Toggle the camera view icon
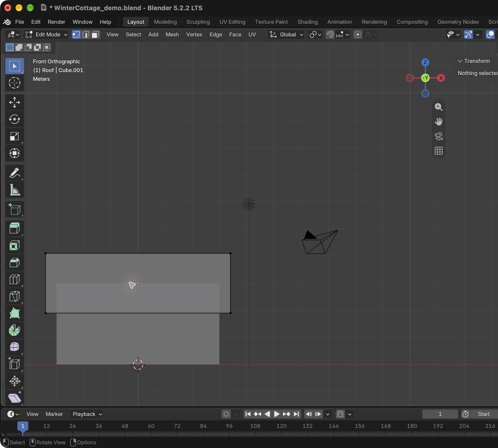 click(x=439, y=136)
